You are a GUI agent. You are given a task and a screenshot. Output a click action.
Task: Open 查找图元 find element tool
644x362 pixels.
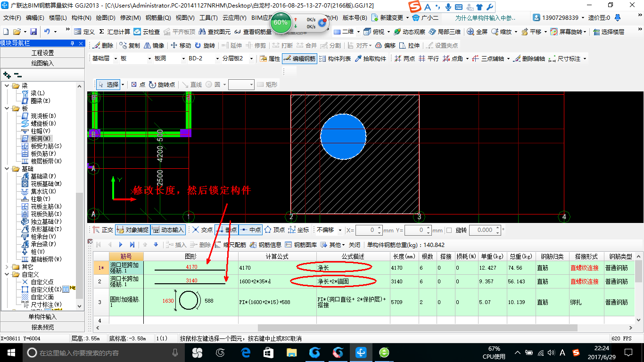click(x=215, y=32)
